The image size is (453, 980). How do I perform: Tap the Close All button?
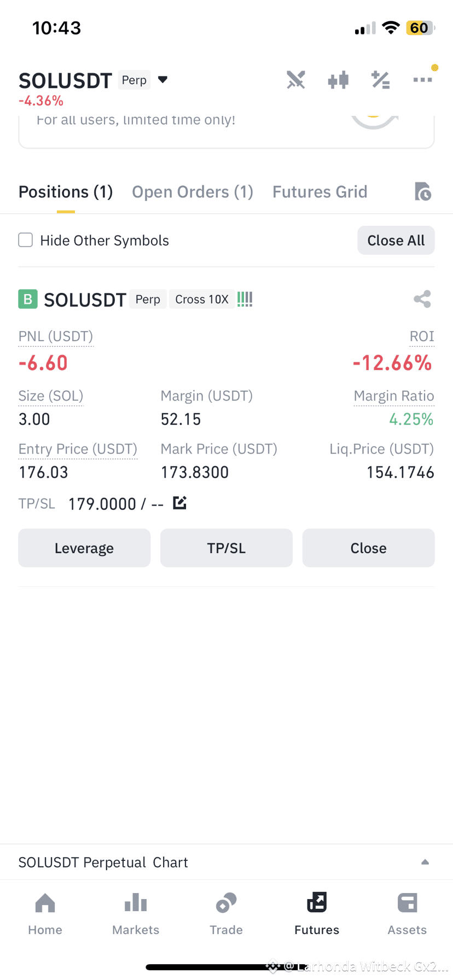pos(396,240)
